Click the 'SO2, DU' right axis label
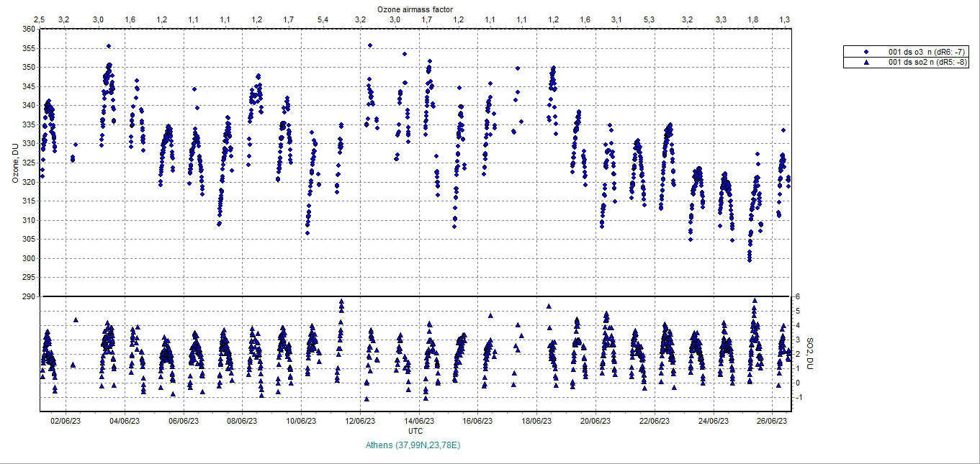The width and height of the screenshot is (980, 464). 810,354
